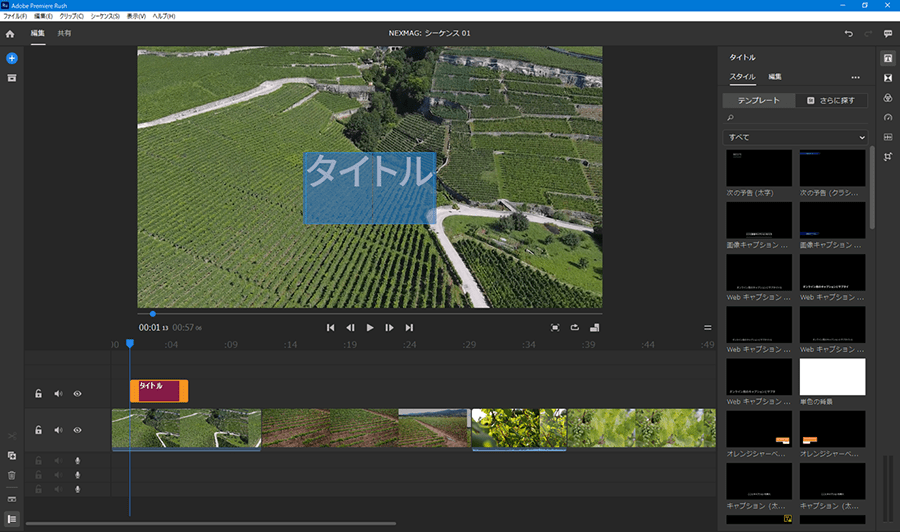
Task: Mute the main video track audio
Action: point(58,430)
